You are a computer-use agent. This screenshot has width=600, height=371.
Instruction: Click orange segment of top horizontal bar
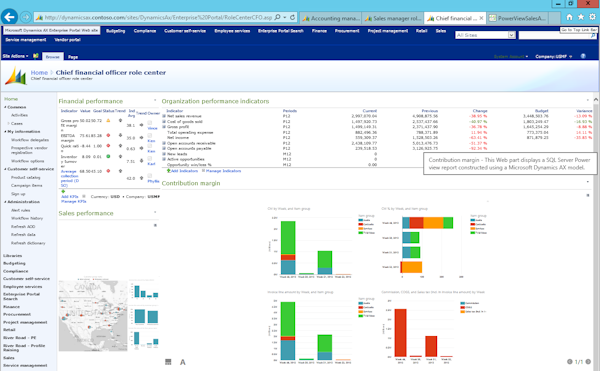(433, 223)
